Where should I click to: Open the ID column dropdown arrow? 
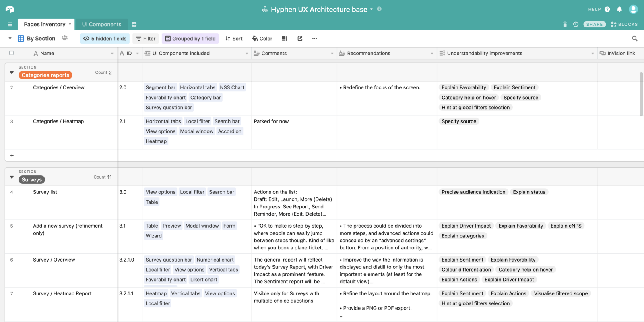tap(137, 53)
